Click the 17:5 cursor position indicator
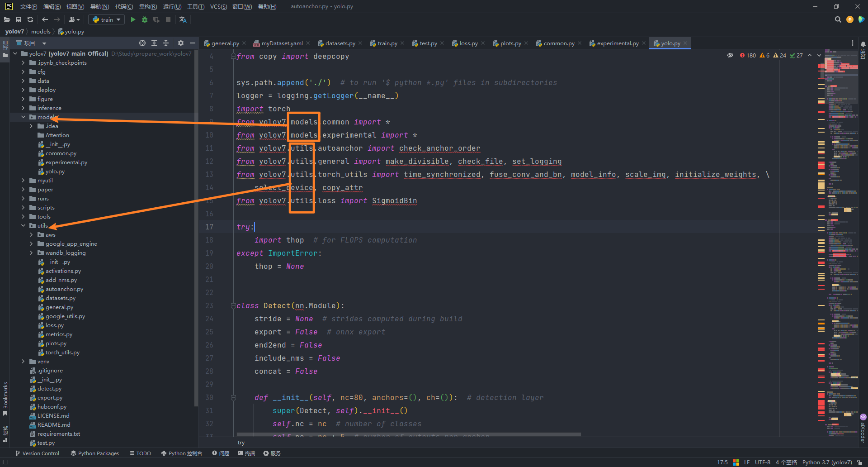The height and width of the screenshot is (467, 868). pos(722,462)
